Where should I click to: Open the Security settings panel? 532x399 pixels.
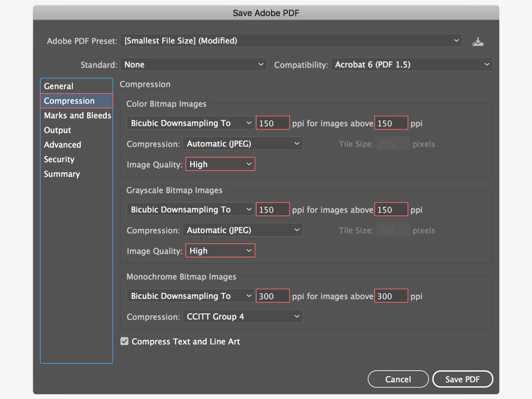pos(59,159)
